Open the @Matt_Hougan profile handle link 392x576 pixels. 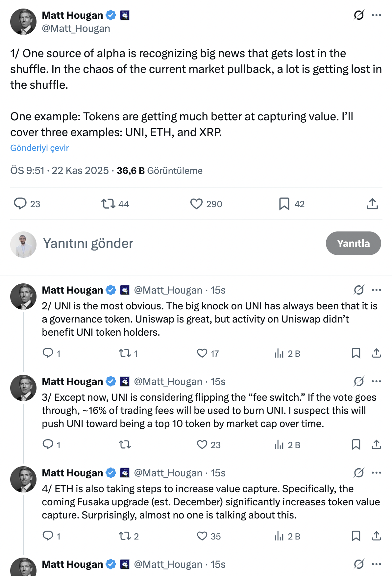point(76,29)
